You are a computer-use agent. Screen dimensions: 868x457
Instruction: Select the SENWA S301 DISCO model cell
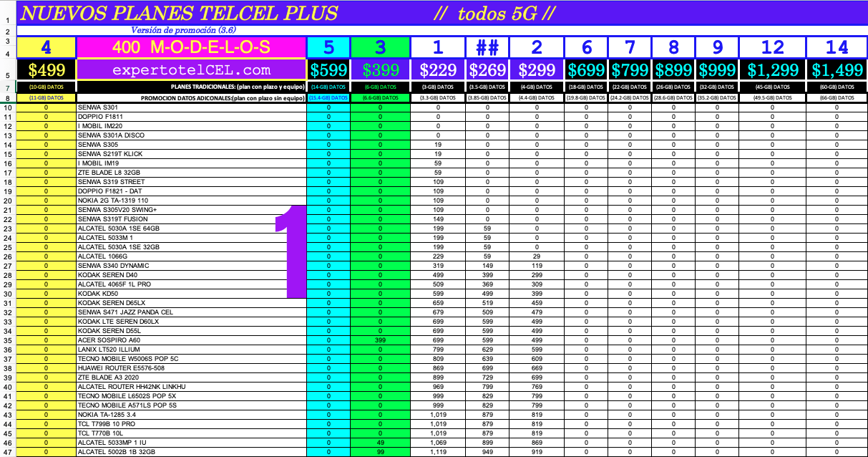(x=191, y=135)
